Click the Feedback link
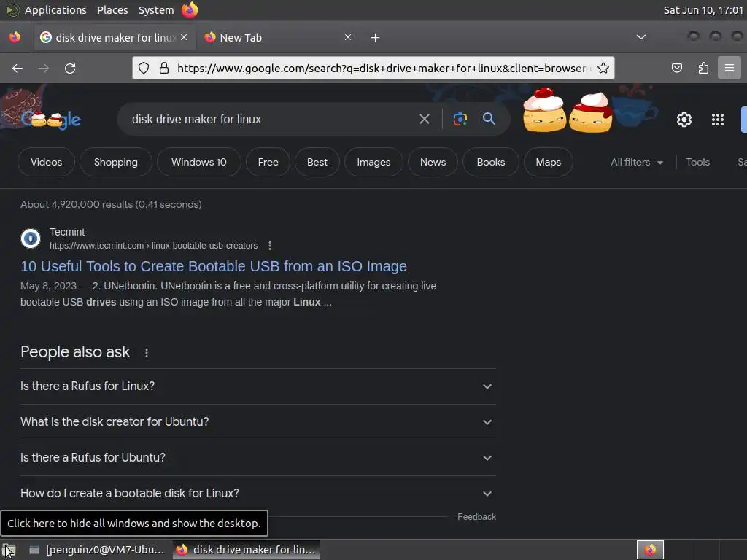Screen dimensions: 747x560 (476, 517)
